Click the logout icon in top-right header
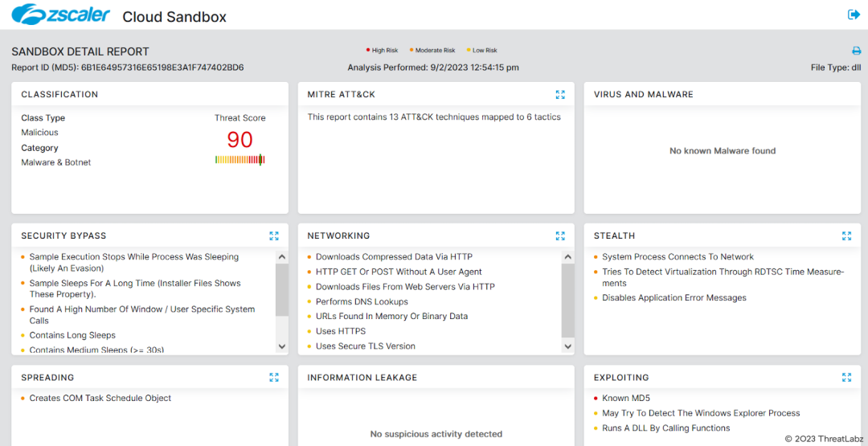This screenshot has width=868, height=446. [x=854, y=14]
